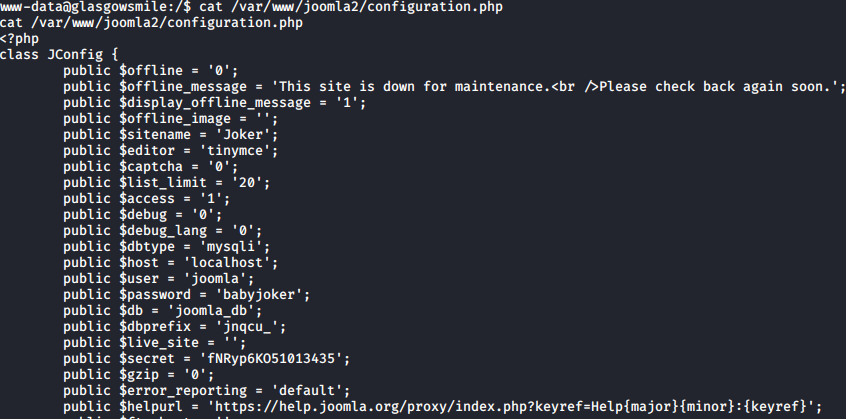Click the $display_offline_message variable
Screen dimensions: 846x419
coord(215,103)
